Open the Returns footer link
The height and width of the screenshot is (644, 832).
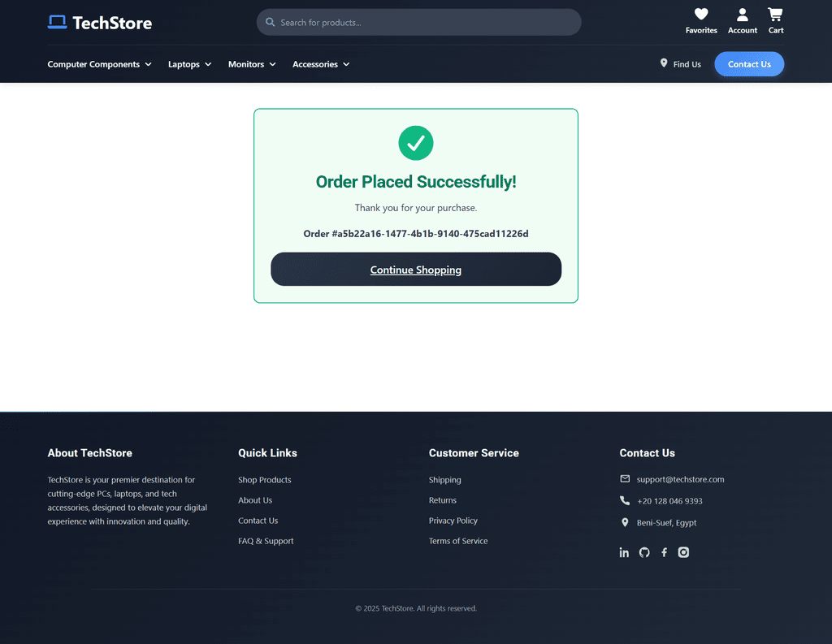[443, 500]
